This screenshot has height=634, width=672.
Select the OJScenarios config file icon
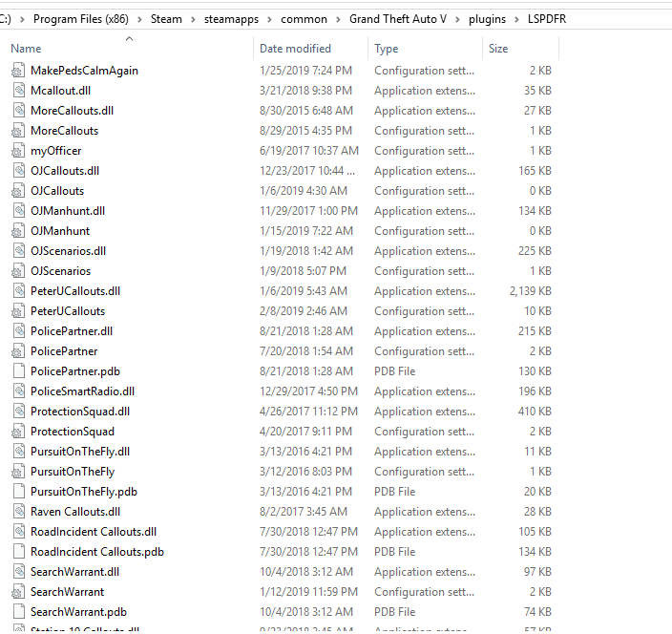[18, 271]
